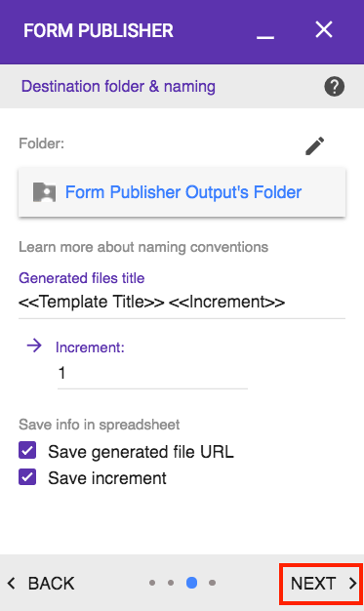Click the purple arrow beside Increment
364x611 pixels.
[34, 345]
